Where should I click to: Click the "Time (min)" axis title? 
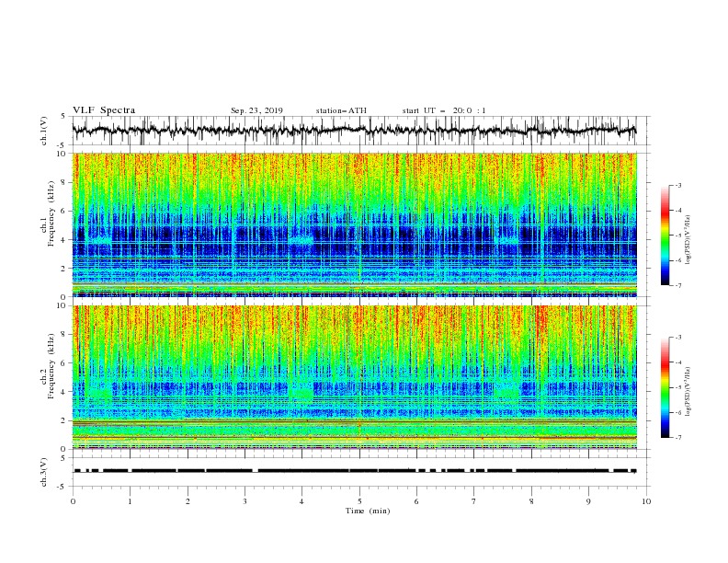(x=368, y=511)
